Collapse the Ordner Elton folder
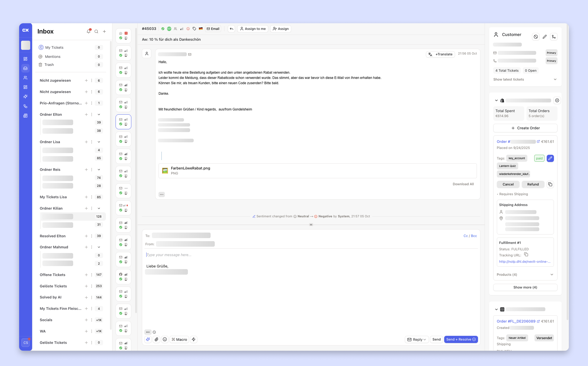 pos(99,115)
